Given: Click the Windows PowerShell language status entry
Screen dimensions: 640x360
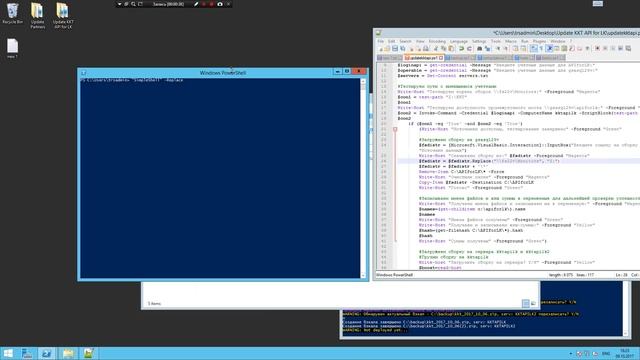Looking at the screenshot, I should coord(394,275).
